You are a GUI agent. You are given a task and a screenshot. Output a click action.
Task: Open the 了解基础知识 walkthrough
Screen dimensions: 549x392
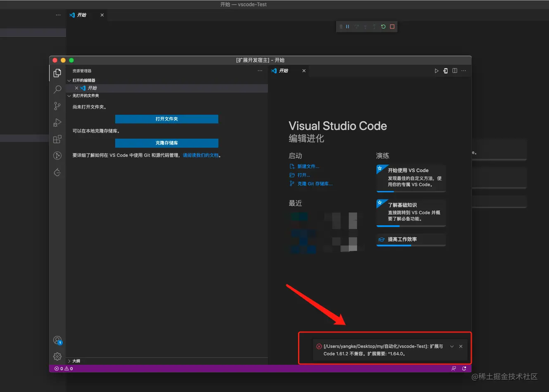pyautogui.click(x=411, y=213)
